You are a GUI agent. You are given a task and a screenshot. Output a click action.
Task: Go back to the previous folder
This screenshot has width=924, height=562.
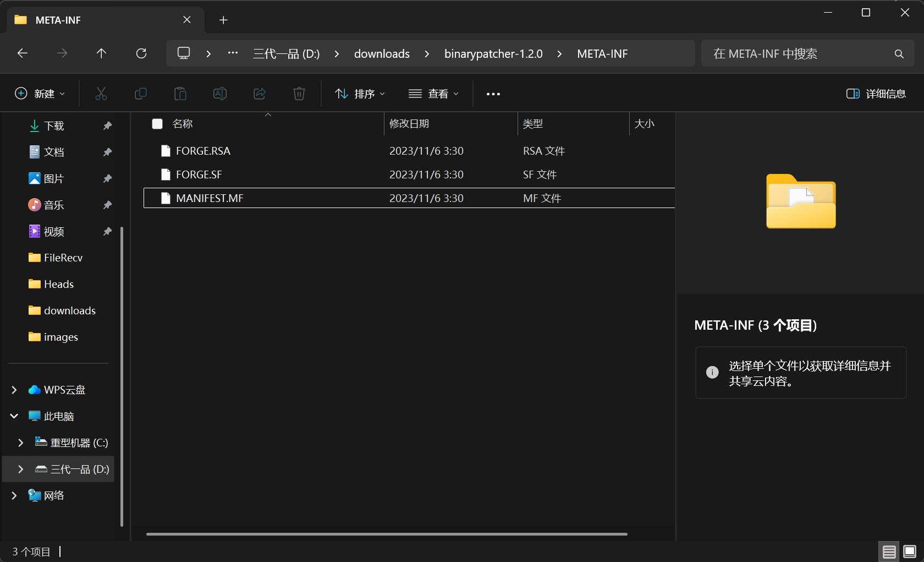click(x=23, y=53)
